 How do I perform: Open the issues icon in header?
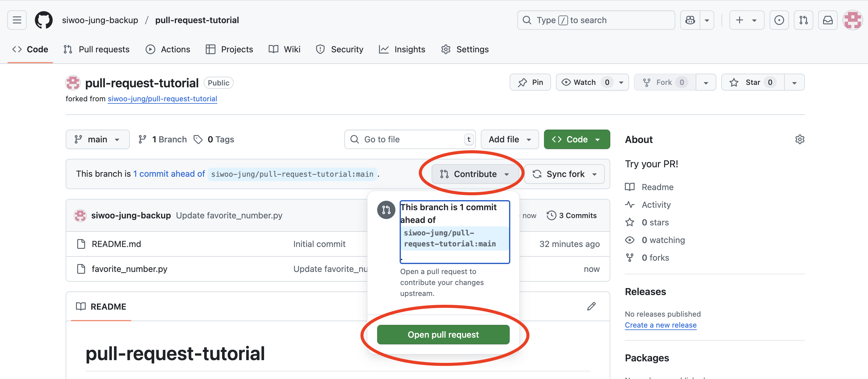click(x=779, y=20)
